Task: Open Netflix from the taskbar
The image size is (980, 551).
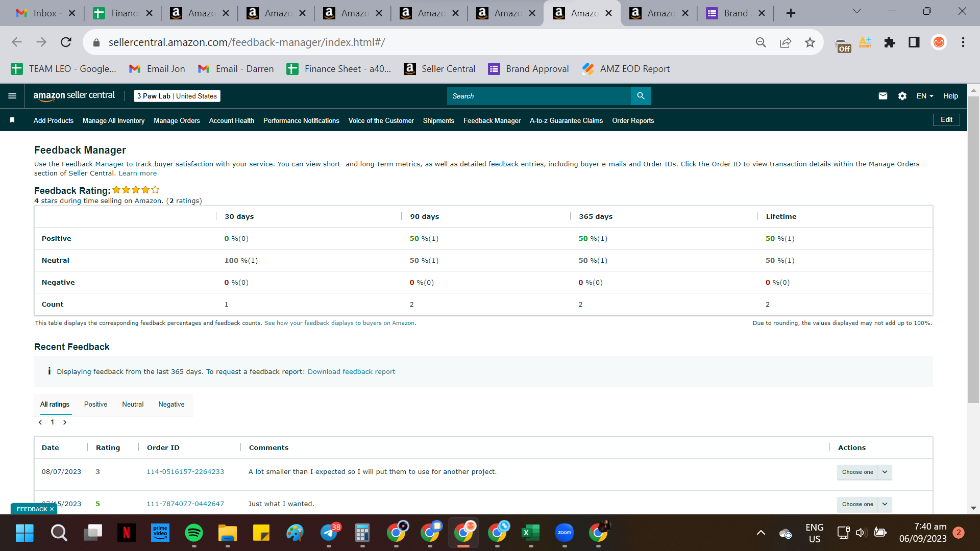Action: coord(126,533)
